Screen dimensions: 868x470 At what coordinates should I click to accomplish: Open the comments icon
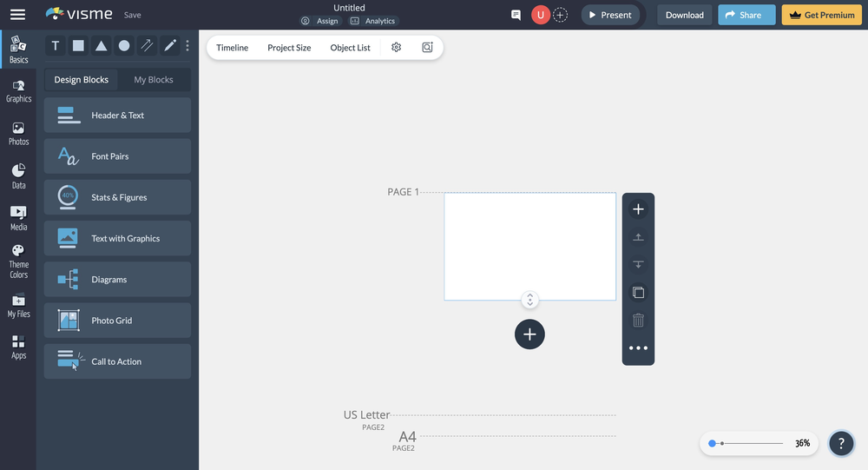point(516,15)
